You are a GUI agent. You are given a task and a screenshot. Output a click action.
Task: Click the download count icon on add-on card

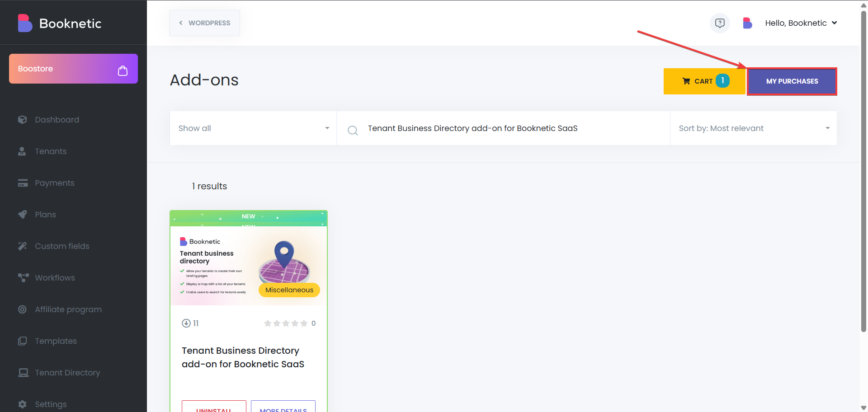(186, 323)
